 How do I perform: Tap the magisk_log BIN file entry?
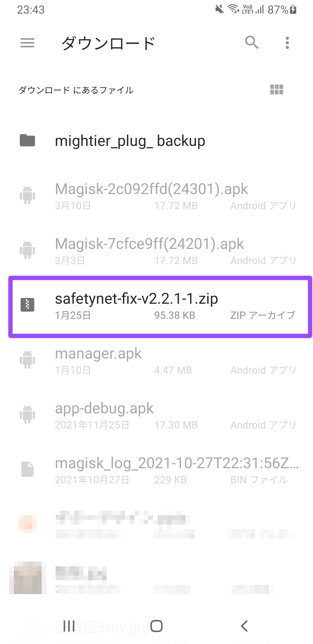point(156,470)
